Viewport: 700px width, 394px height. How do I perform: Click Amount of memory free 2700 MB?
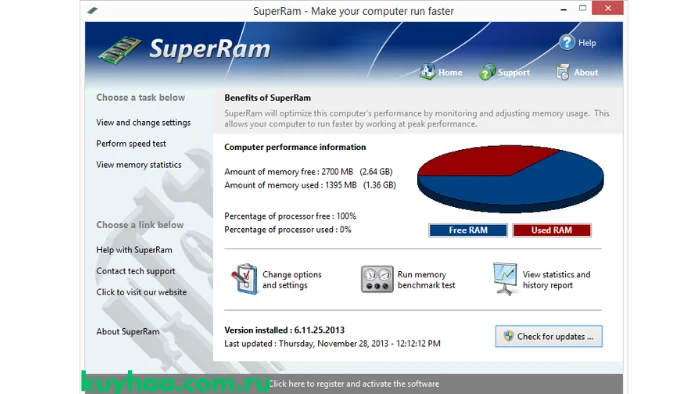pos(308,172)
